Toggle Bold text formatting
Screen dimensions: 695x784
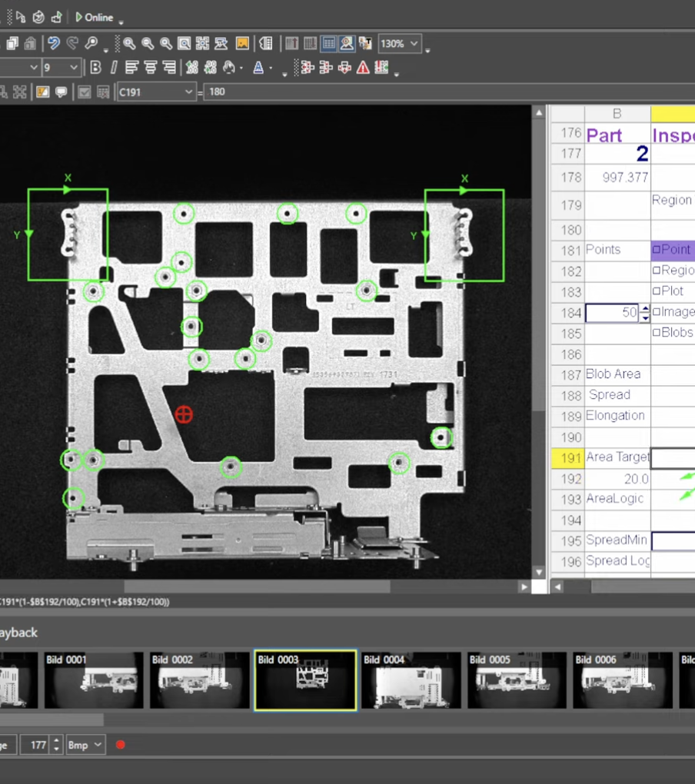coord(95,68)
